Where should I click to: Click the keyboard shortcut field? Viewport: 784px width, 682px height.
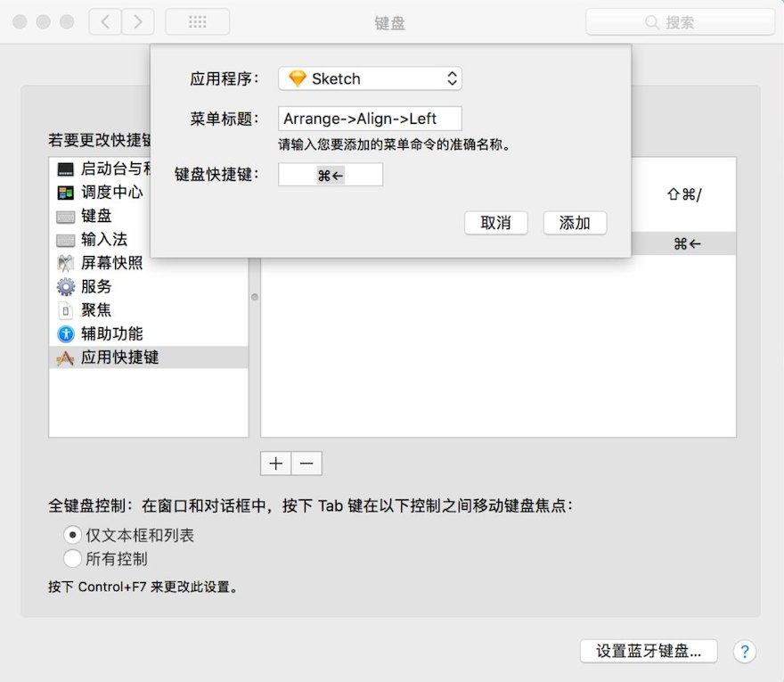point(331,175)
